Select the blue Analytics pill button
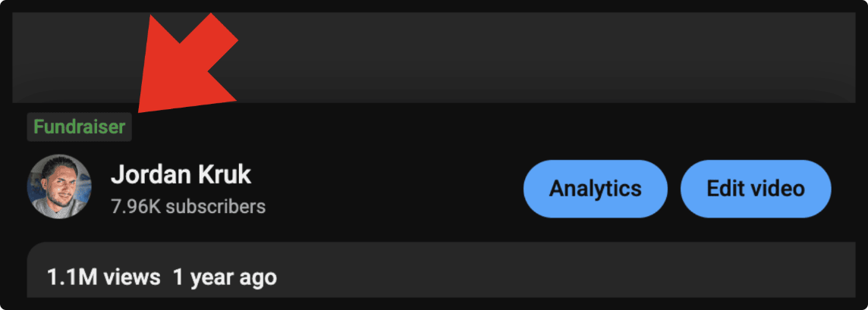 [x=595, y=189]
